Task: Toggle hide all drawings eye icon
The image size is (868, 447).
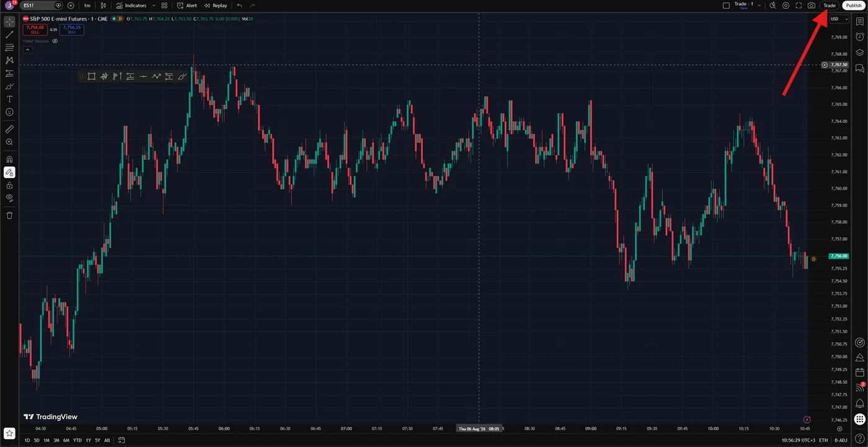Action: tap(9, 198)
